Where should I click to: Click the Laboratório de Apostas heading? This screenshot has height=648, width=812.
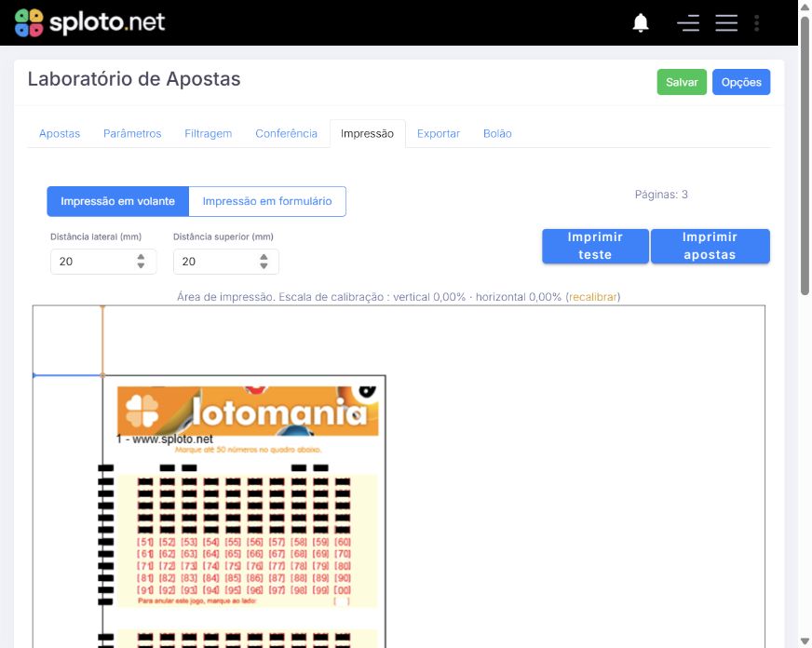pyautogui.click(x=134, y=79)
